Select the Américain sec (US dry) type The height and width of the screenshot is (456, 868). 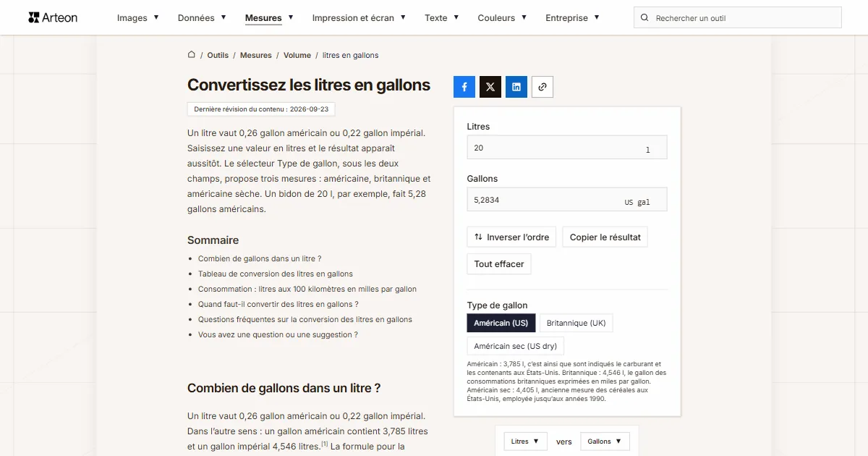(516, 346)
